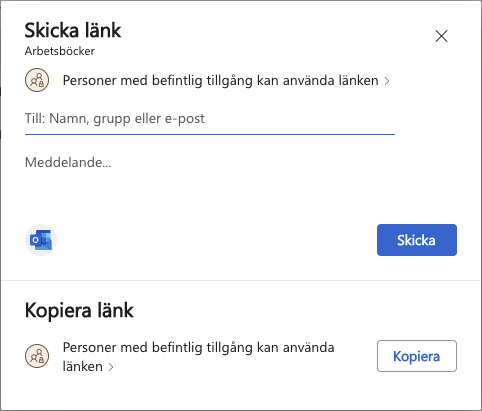Focus the "Till: Namn, grupp eller e-post" field
The width and height of the screenshot is (482, 411).
(210, 119)
